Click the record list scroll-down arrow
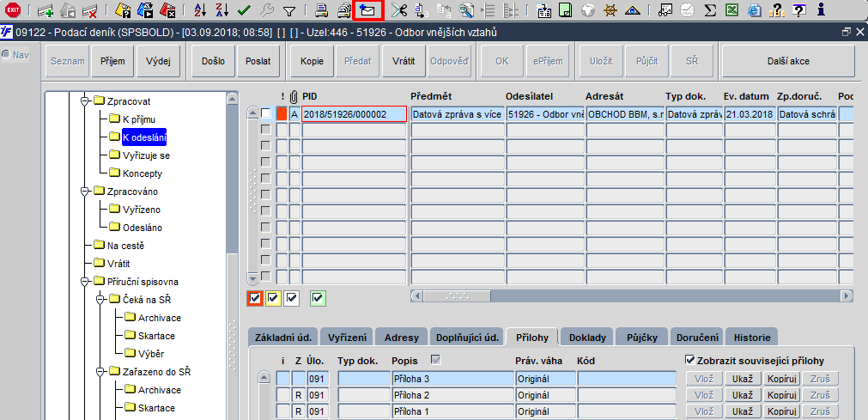The image size is (868, 420). 252,278
